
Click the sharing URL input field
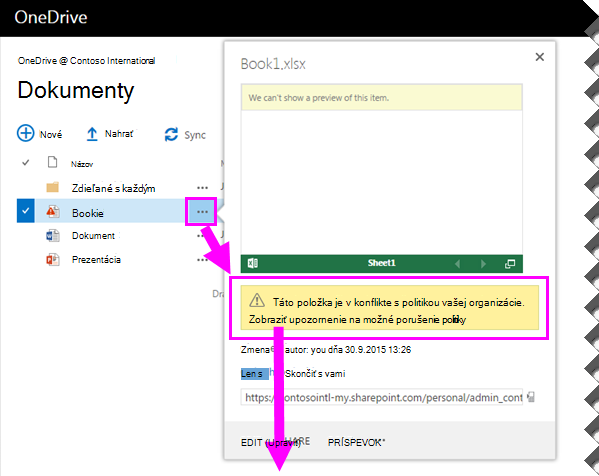click(382, 397)
